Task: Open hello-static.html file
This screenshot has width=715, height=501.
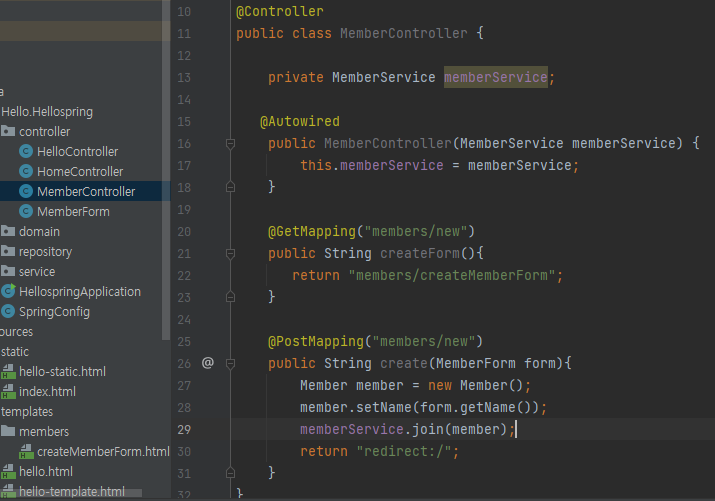Action: tap(62, 372)
